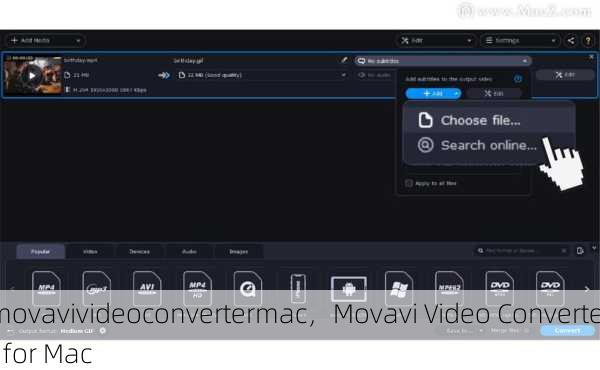Click the pencil icon to rename output file
The height and width of the screenshot is (370, 600).
(344, 60)
